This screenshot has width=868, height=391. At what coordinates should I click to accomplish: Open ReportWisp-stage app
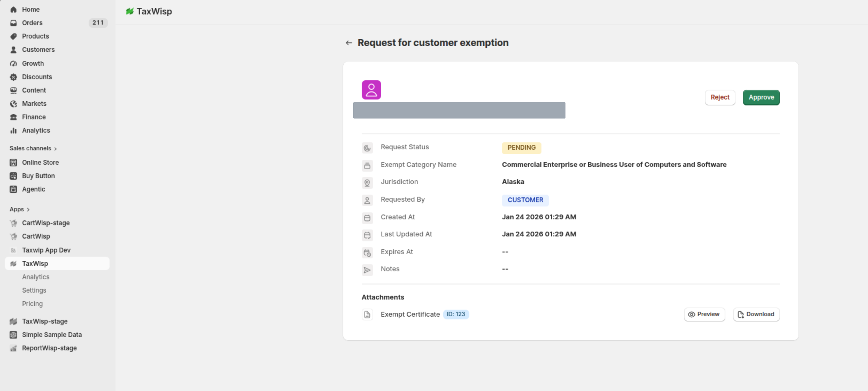49,348
